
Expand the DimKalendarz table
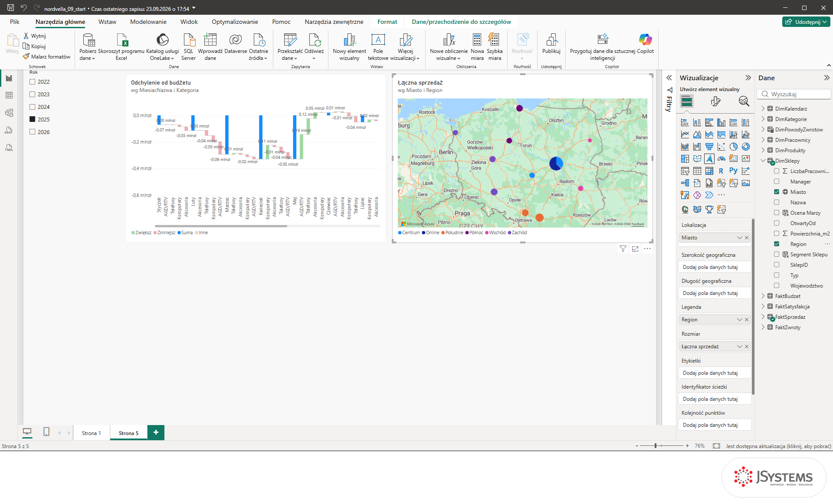coord(763,108)
